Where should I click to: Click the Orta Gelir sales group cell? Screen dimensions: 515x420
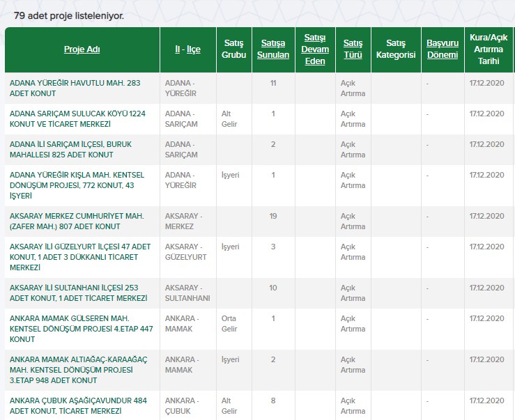[x=229, y=323]
